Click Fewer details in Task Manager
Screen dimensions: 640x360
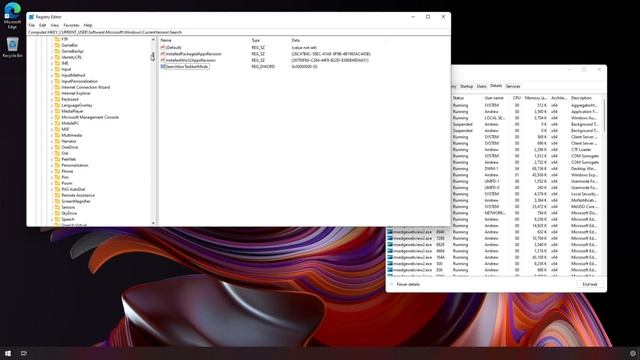[x=408, y=284]
